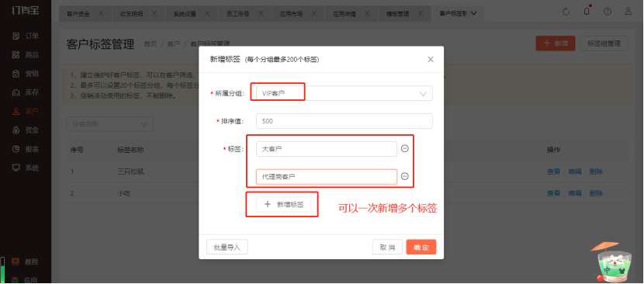Remove the 代理商客户 tag row with minus icon
Image resolution: width=644 pixels, height=284 pixels.
404,176
